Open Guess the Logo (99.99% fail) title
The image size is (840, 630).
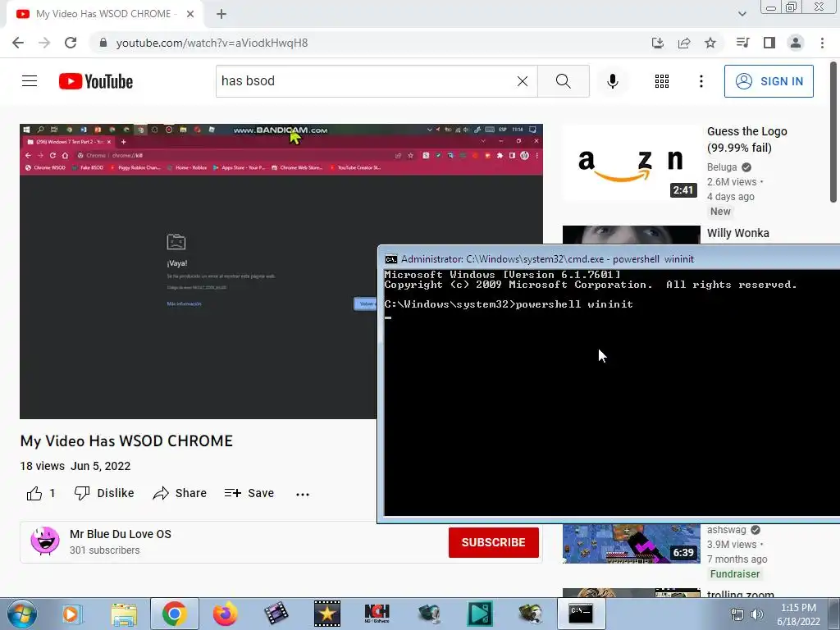click(746, 139)
